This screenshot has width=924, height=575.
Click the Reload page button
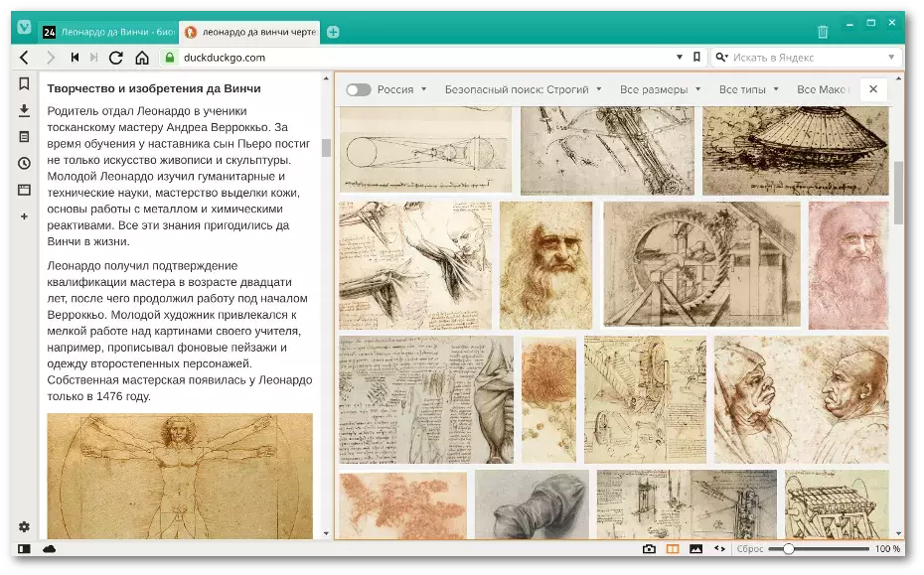click(116, 58)
